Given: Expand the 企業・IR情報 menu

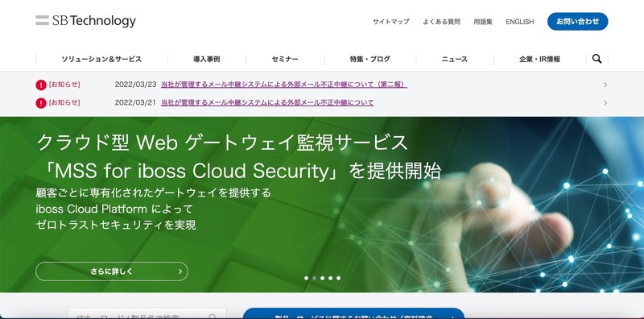Looking at the screenshot, I should [539, 59].
